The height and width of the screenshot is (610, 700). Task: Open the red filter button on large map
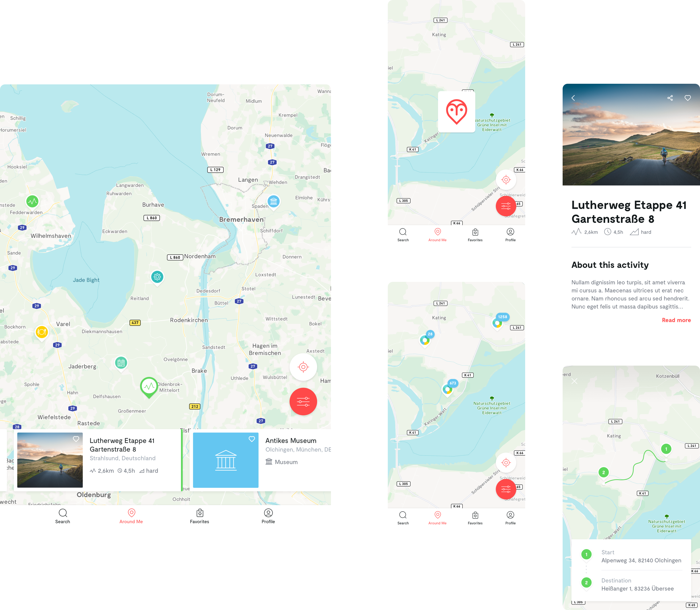click(x=303, y=401)
